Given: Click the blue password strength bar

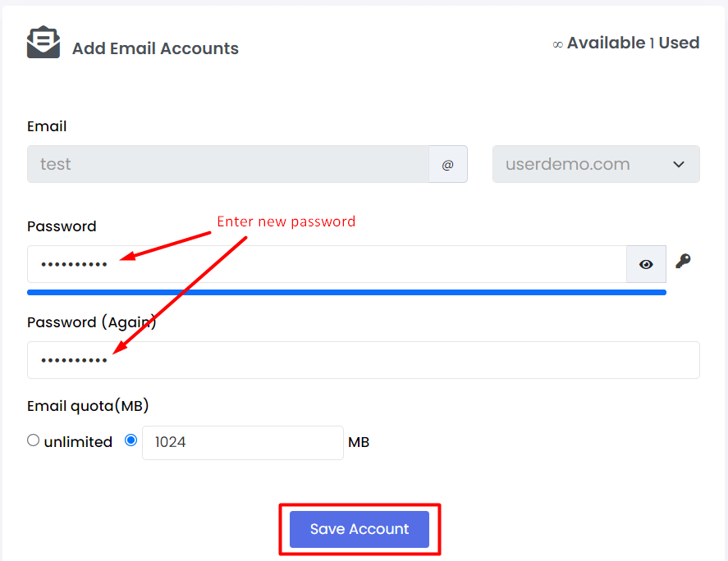Looking at the screenshot, I should coord(347,292).
